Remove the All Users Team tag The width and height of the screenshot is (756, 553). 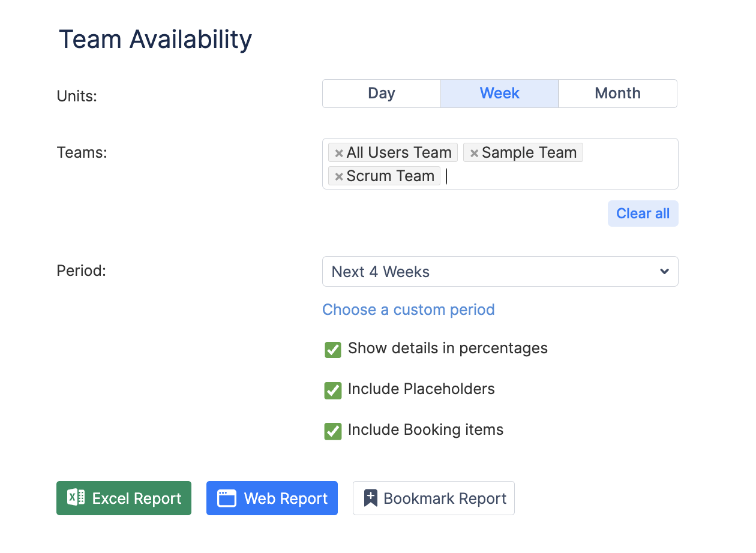tap(339, 153)
